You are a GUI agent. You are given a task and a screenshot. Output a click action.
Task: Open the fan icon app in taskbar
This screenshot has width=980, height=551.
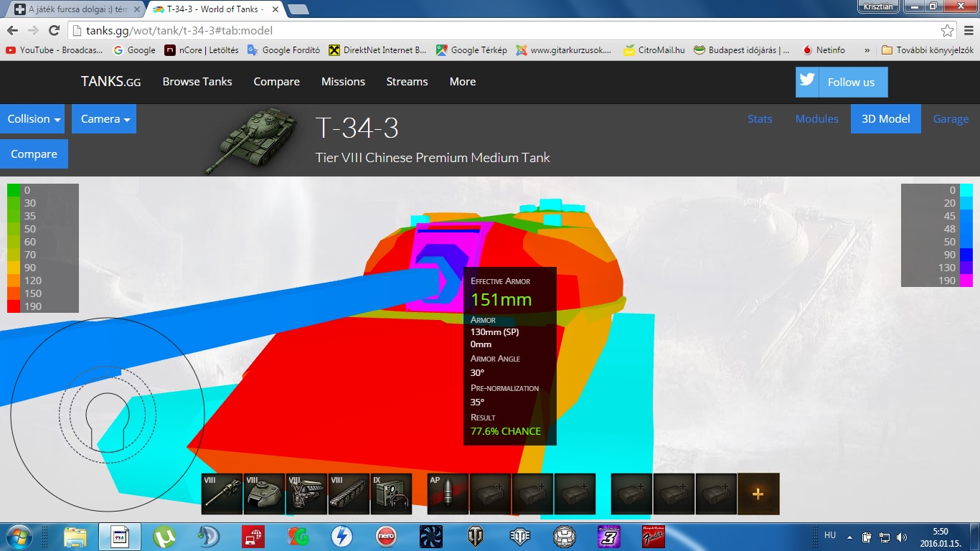(x=431, y=537)
